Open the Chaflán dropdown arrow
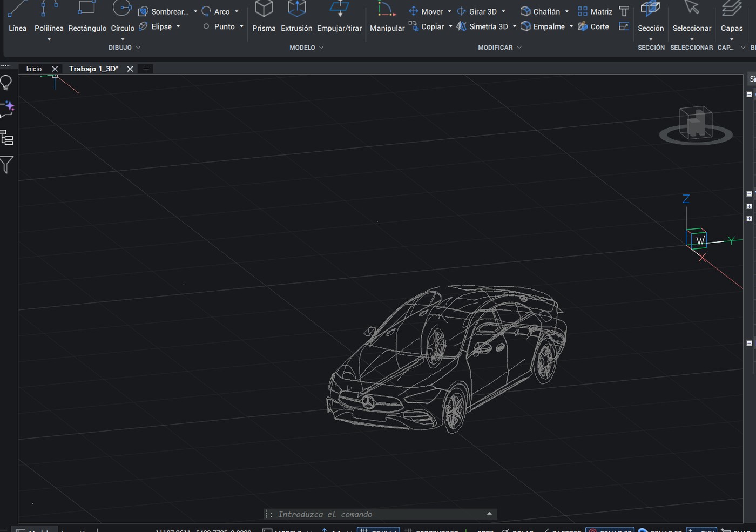Screen dimensions: 756x532 point(567,11)
